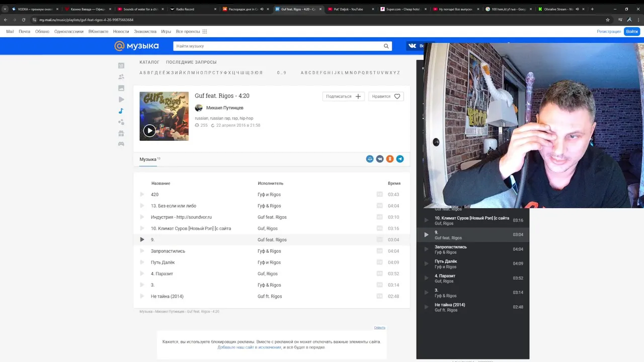Viewport: 644px width, 362px height.
Task: Open the Михаил Путинцев breadcrumb link
Action: coord(170,312)
